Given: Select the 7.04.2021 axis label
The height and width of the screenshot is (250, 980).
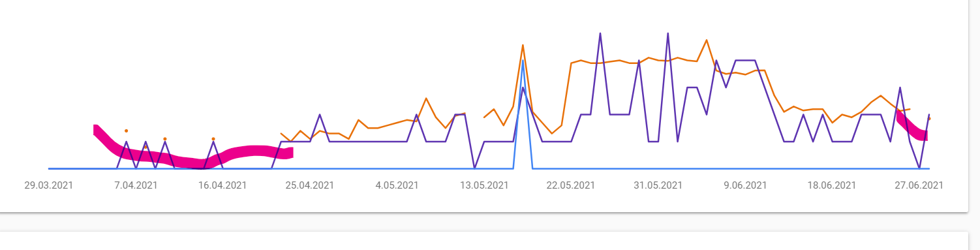Looking at the screenshot, I should click(136, 185).
